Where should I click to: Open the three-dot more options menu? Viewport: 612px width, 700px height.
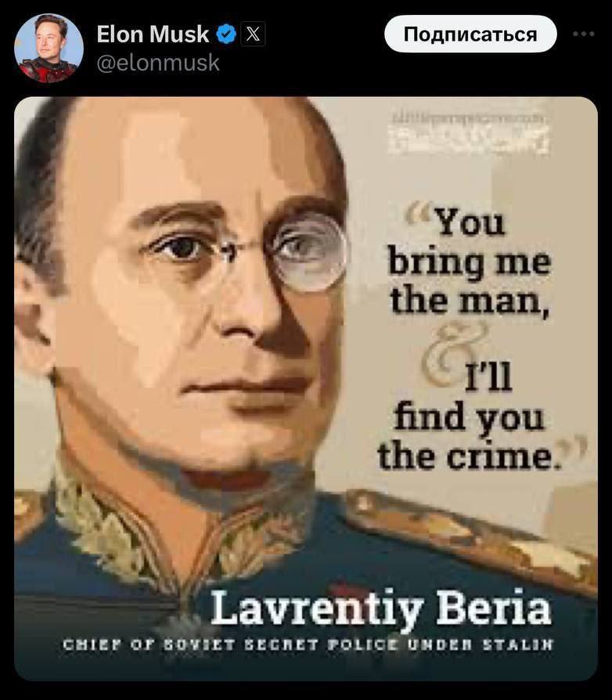click(x=584, y=34)
